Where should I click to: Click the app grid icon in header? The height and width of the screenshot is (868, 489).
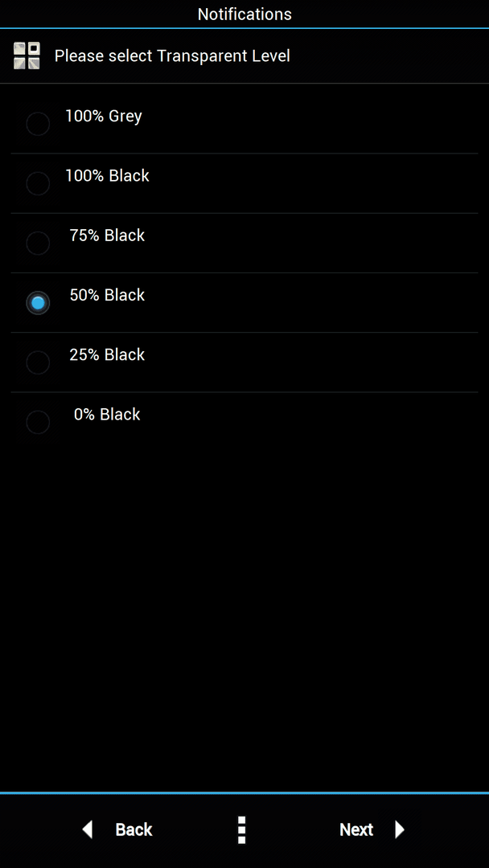coord(27,55)
